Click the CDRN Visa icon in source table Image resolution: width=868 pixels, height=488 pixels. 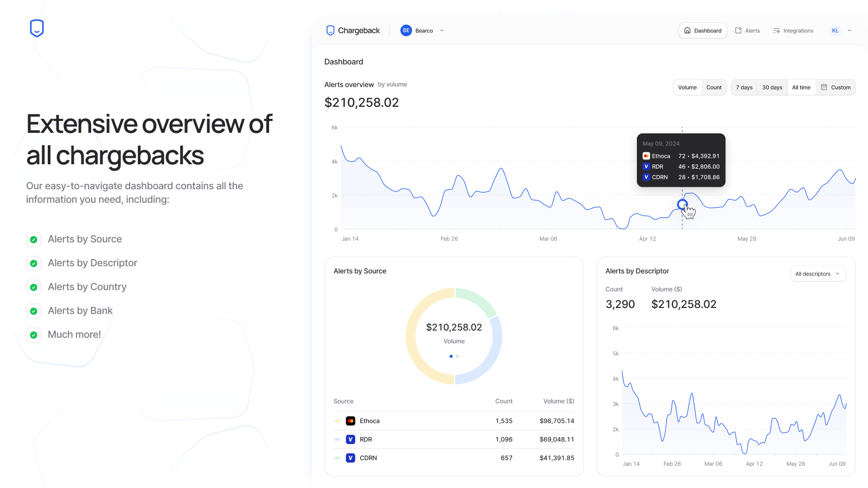[x=350, y=458]
